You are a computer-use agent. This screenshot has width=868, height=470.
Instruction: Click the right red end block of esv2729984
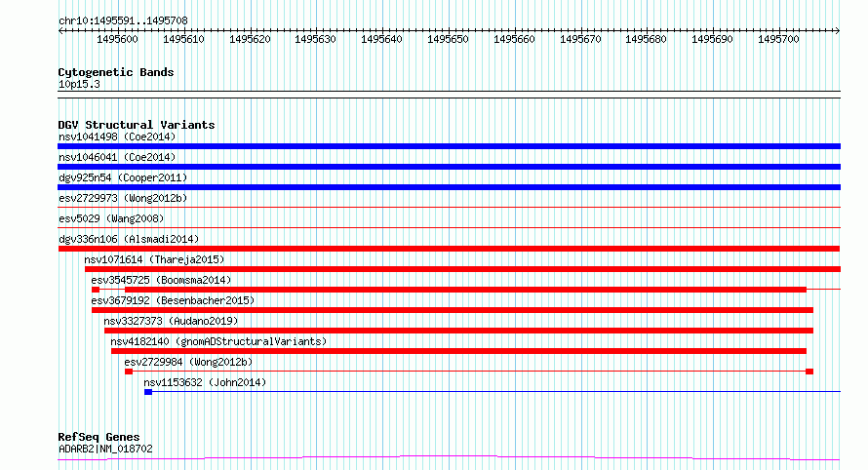click(x=809, y=372)
